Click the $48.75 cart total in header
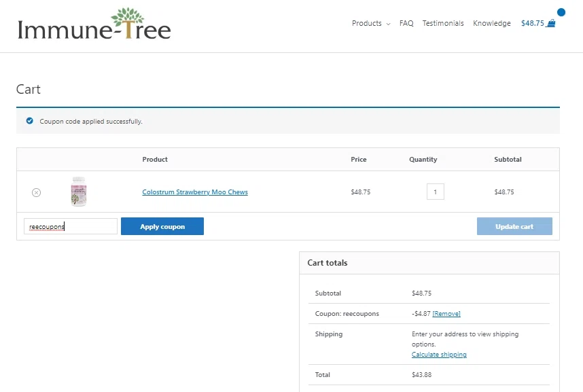Viewport: 583px width, 392px height. click(x=533, y=23)
